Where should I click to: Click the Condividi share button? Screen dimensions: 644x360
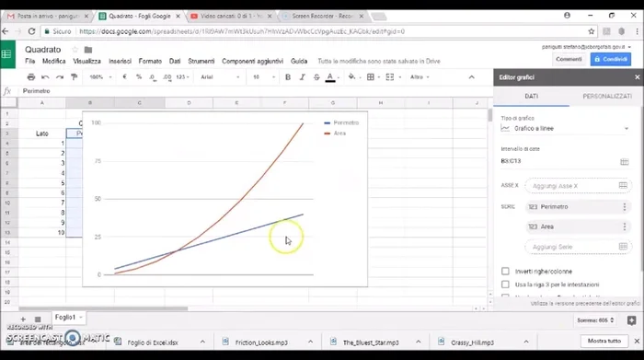pos(611,59)
